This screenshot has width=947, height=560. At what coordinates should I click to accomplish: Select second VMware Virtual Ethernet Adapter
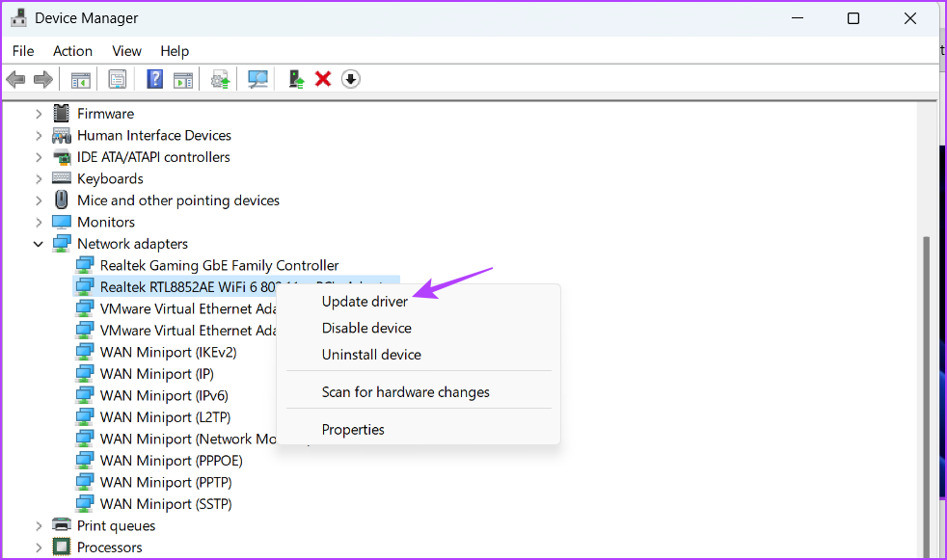click(x=188, y=331)
